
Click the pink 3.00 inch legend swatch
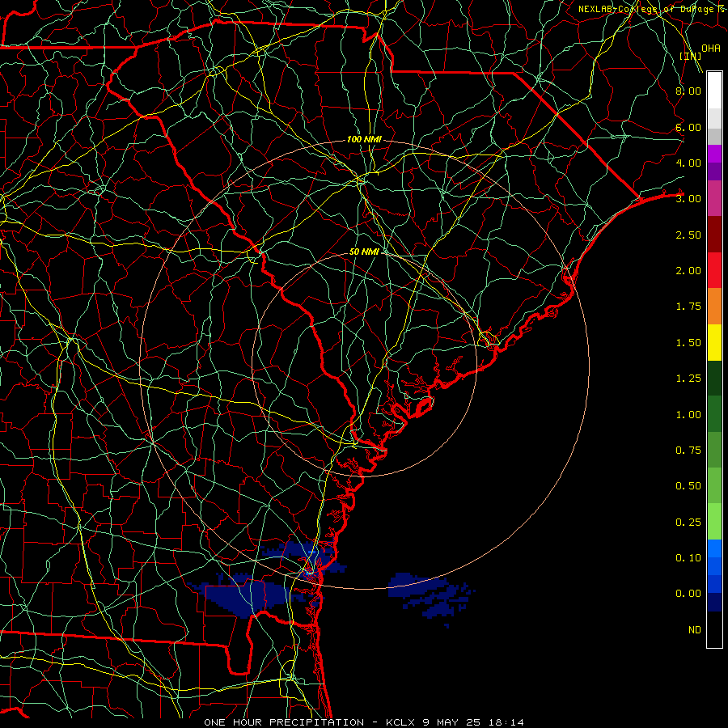714,198
